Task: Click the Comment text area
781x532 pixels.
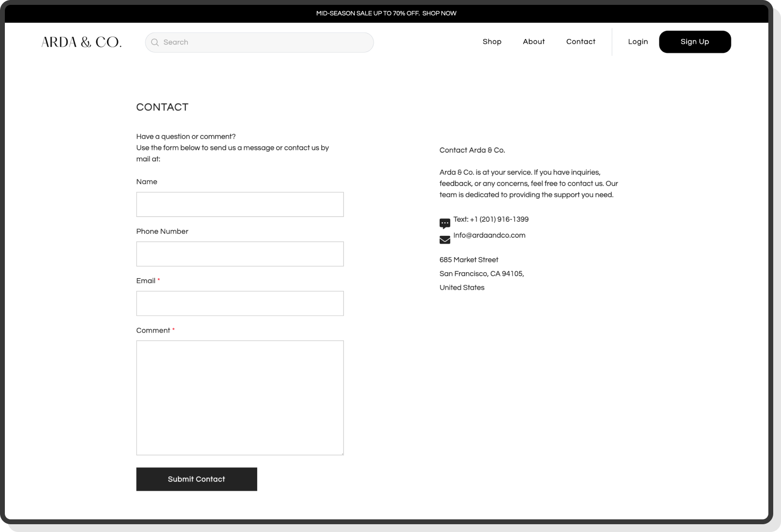Action: click(x=240, y=396)
